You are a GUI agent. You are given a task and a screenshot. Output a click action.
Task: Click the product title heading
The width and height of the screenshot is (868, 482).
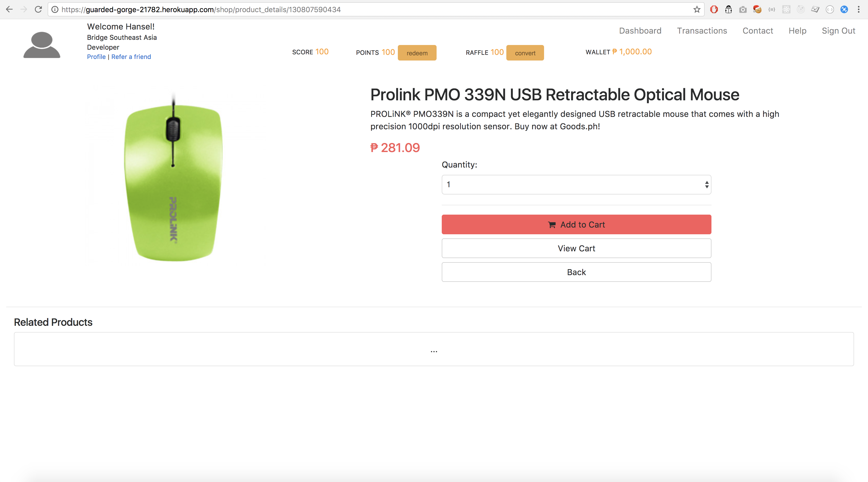coord(555,94)
